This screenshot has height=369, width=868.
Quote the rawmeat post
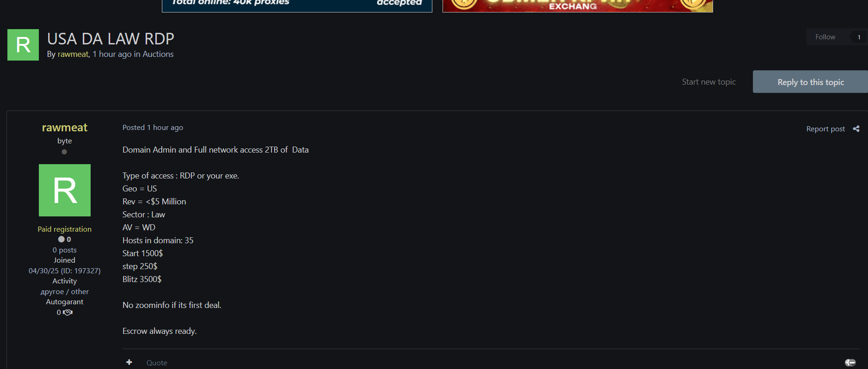157,363
